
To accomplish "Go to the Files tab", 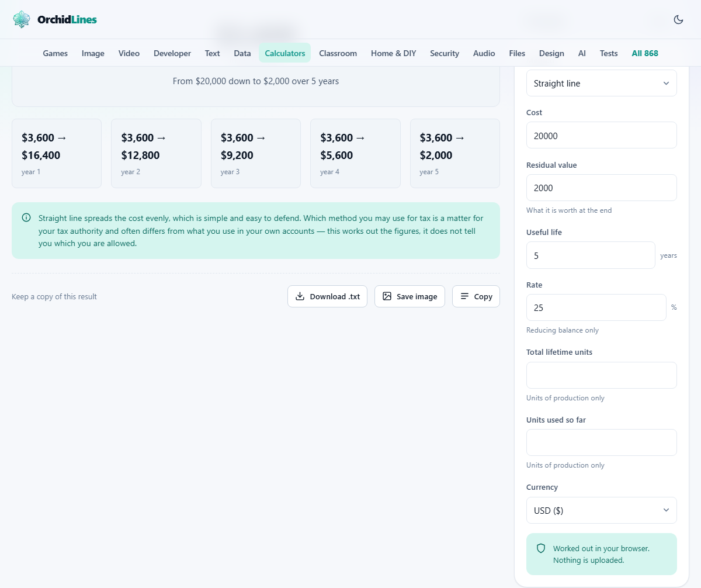I will 517,53.
